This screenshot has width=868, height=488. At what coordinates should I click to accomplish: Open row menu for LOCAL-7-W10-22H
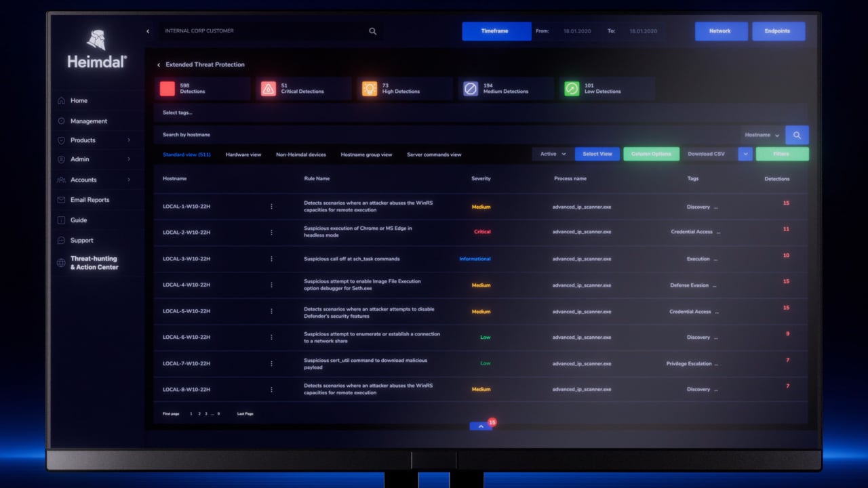[x=271, y=363]
